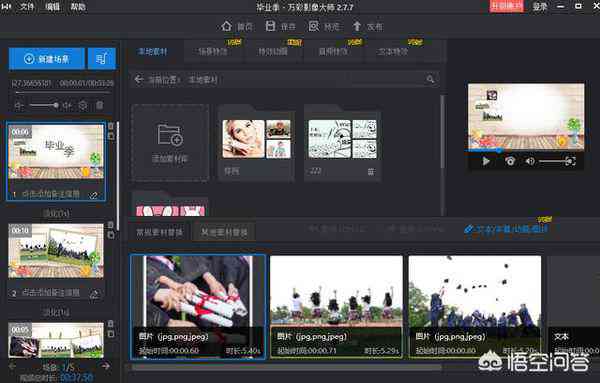Click the fullscreen preview icon
The image size is (600, 383).
(x=570, y=161)
